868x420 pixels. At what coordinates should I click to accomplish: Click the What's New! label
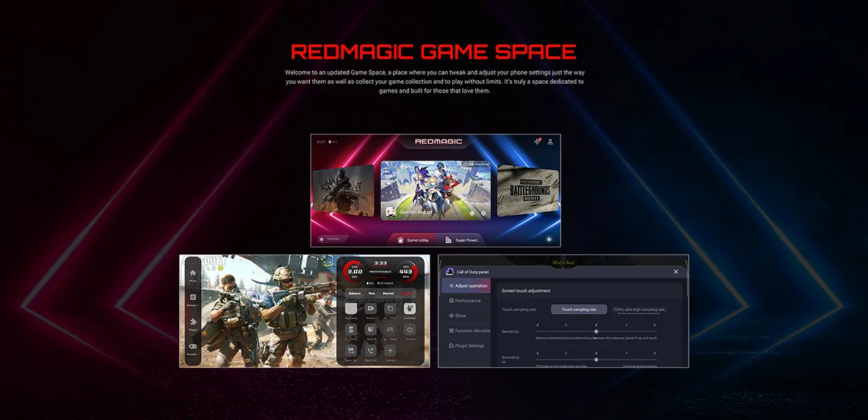(x=563, y=262)
